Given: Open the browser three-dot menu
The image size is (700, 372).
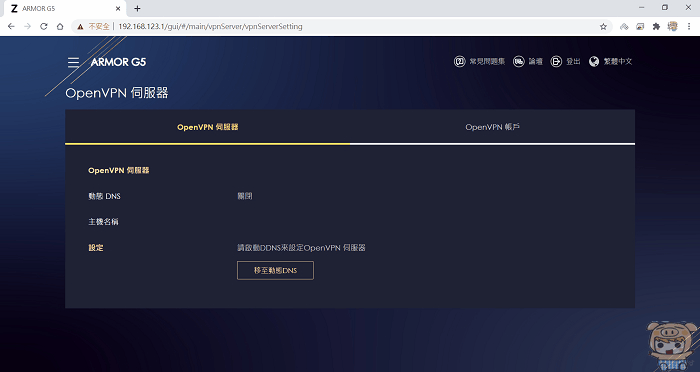Looking at the screenshot, I should click(x=689, y=27).
